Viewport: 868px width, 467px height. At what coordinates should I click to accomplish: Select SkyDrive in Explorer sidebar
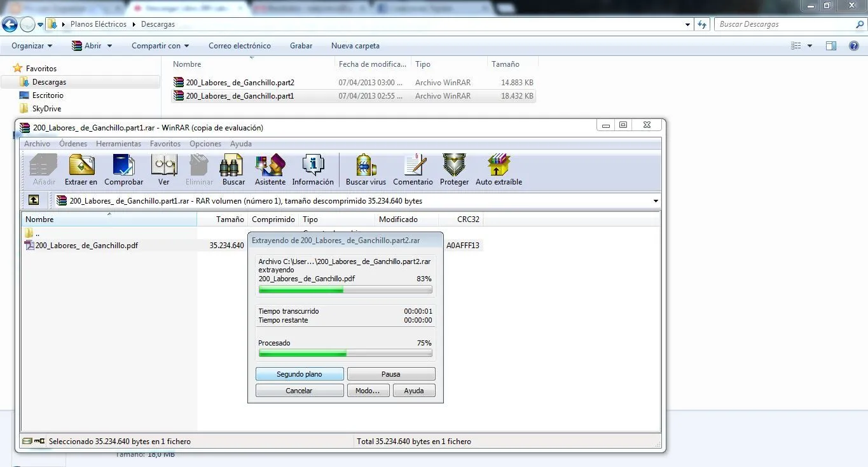coord(46,109)
